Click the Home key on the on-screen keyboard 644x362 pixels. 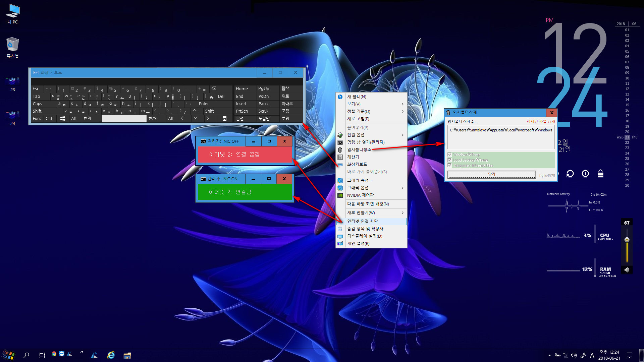tap(245, 89)
